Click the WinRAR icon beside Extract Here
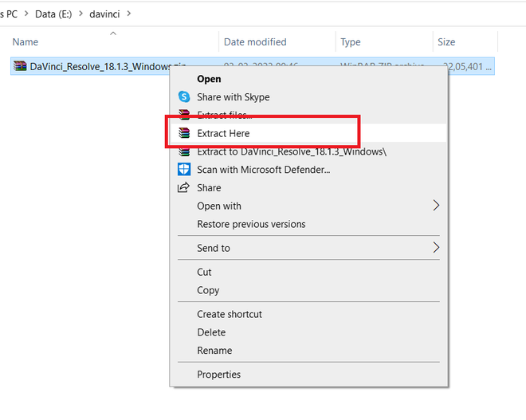 tap(184, 133)
